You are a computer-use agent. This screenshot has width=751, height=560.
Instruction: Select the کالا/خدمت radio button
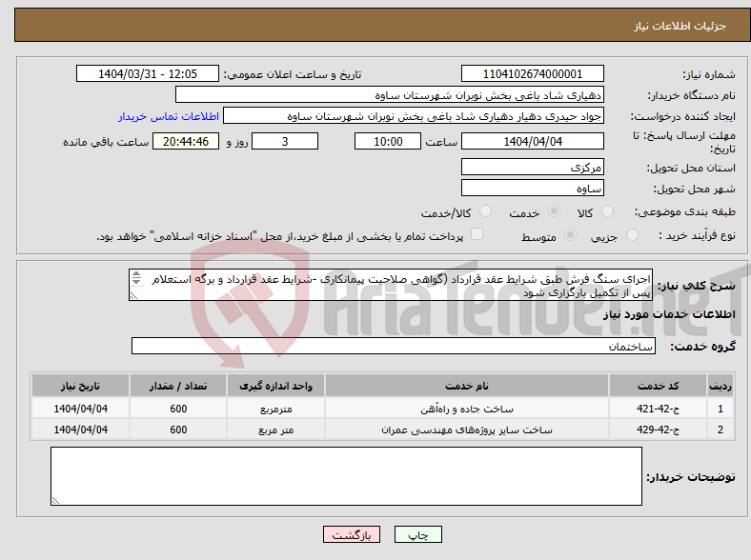[x=485, y=211]
